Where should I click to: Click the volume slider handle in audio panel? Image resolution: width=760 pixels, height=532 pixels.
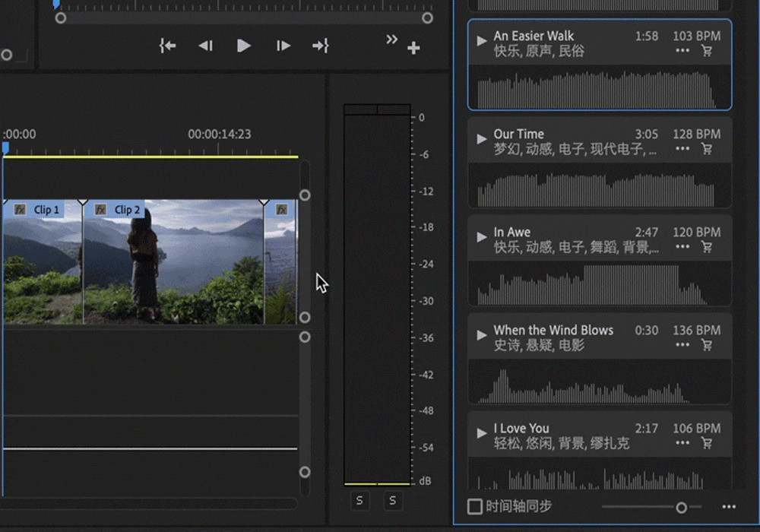tap(682, 507)
